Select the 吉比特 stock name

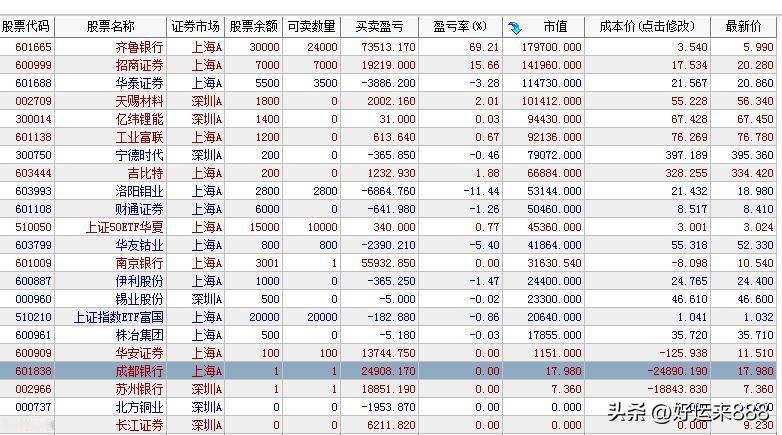[145, 173]
